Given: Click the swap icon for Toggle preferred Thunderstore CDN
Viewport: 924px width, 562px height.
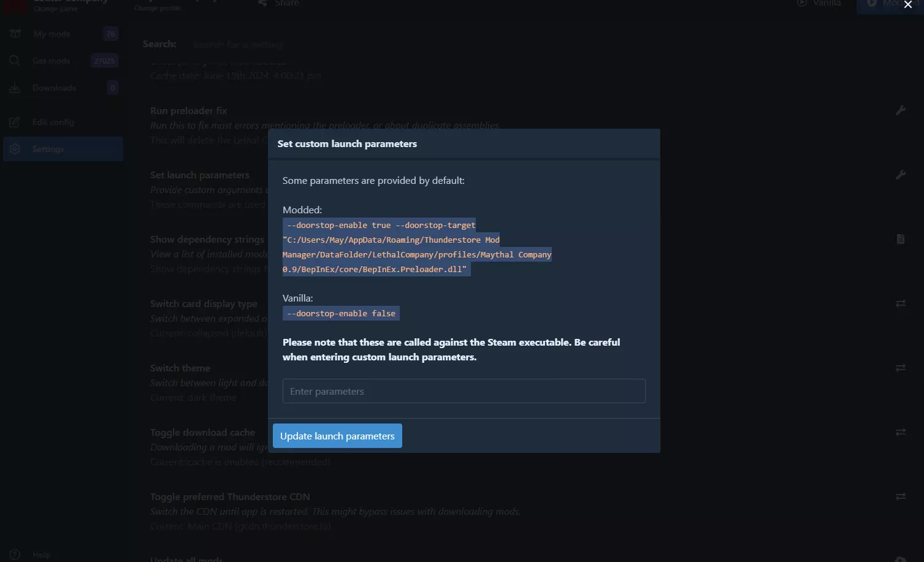Looking at the screenshot, I should 901,496.
